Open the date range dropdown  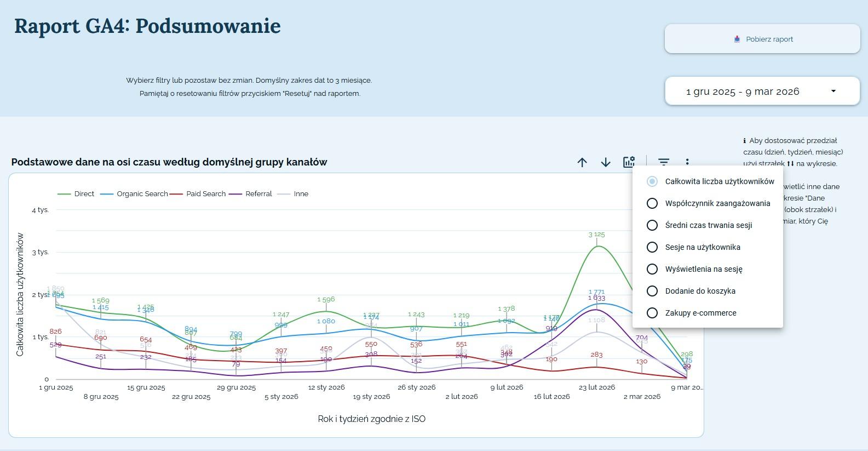tap(743, 92)
